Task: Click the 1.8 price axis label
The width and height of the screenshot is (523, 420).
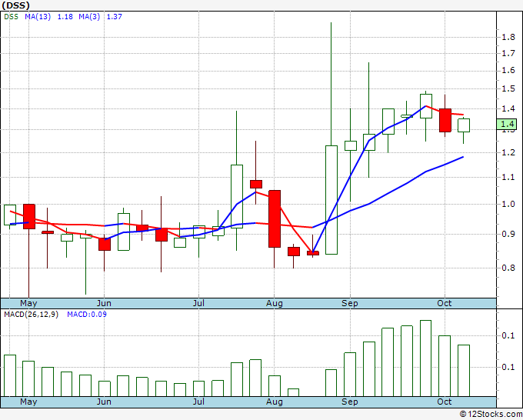Action: click(x=508, y=37)
